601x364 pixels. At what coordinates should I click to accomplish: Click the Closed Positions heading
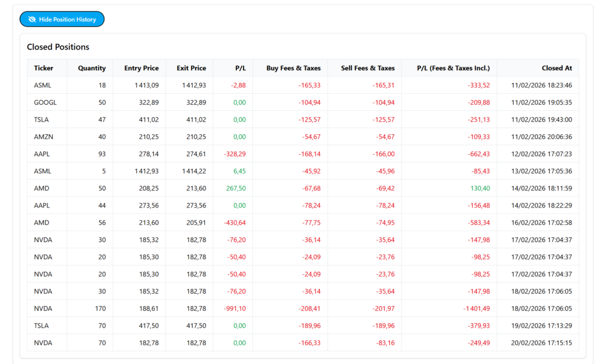tap(58, 47)
